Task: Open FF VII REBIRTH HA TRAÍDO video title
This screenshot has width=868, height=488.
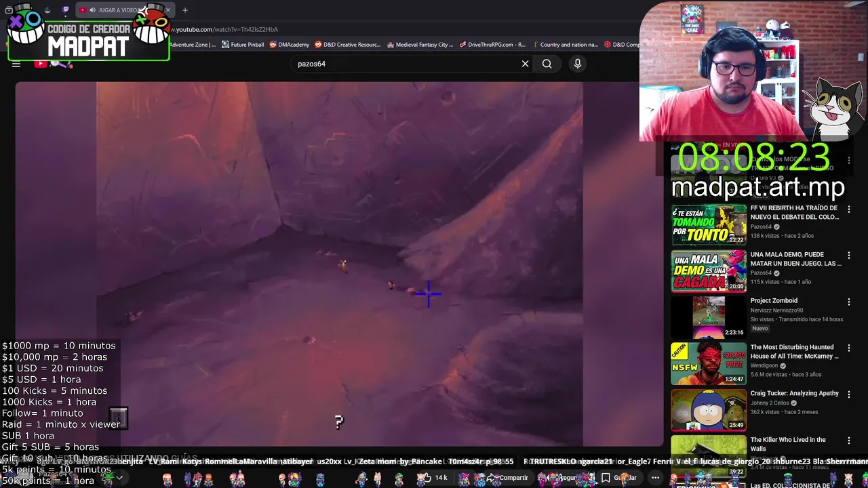Action: [x=795, y=213]
